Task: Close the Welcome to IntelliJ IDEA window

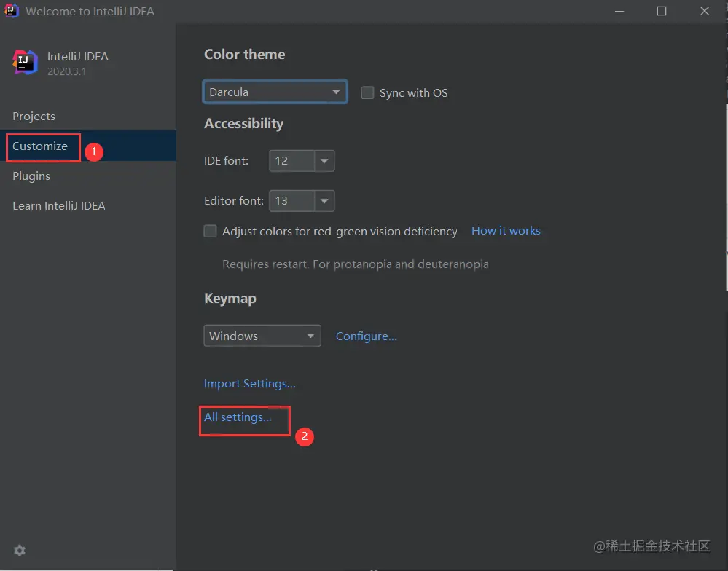Action: click(705, 11)
